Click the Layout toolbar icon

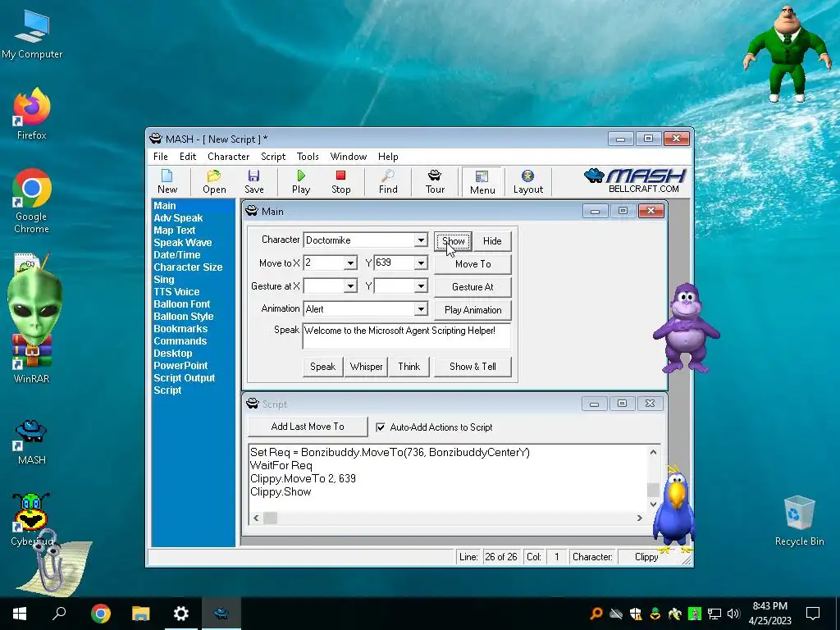(527, 181)
